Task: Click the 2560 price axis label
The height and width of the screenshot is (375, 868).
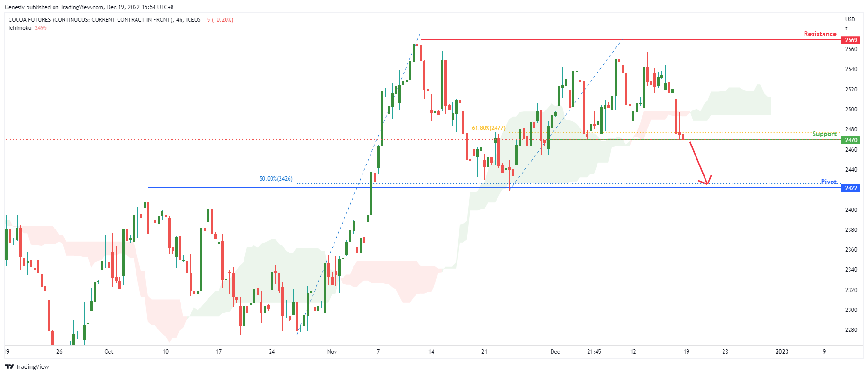Action: pyautogui.click(x=851, y=49)
